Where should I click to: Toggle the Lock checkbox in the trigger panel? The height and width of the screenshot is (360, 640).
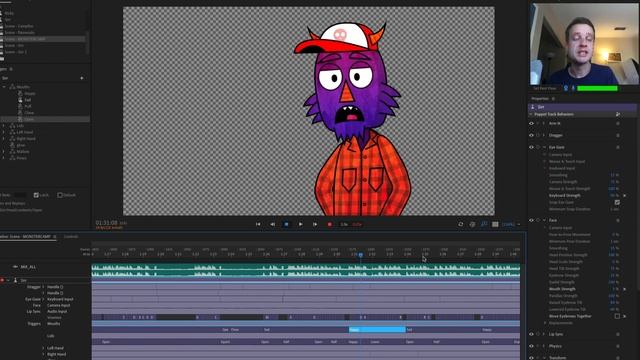click(36, 195)
